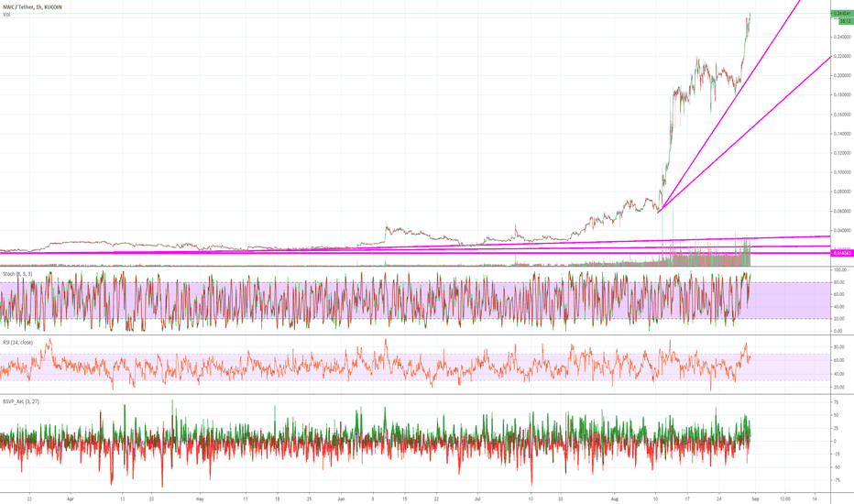Click the -75 label on BSVP scale
This screenshot has height=504, width=854.
point(836,480)
